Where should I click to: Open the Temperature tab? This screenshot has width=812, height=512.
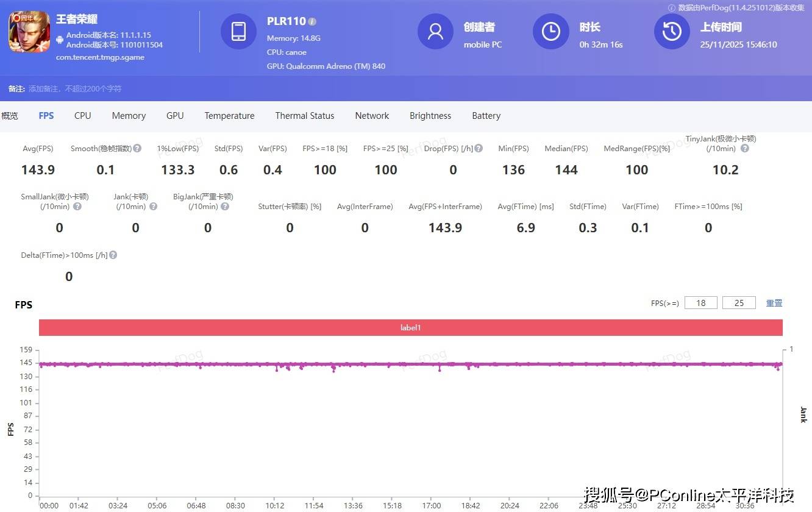pos(229,116)
